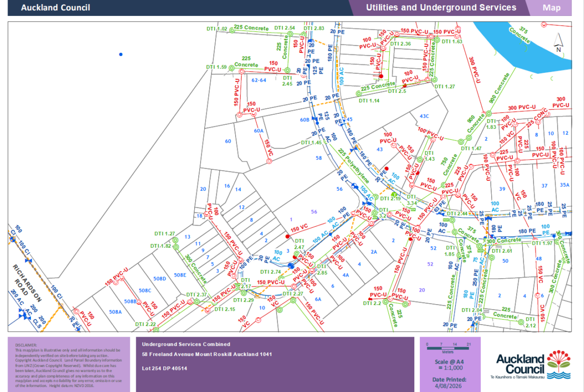Select the "225 Polyethylene" pipe label

353,166
